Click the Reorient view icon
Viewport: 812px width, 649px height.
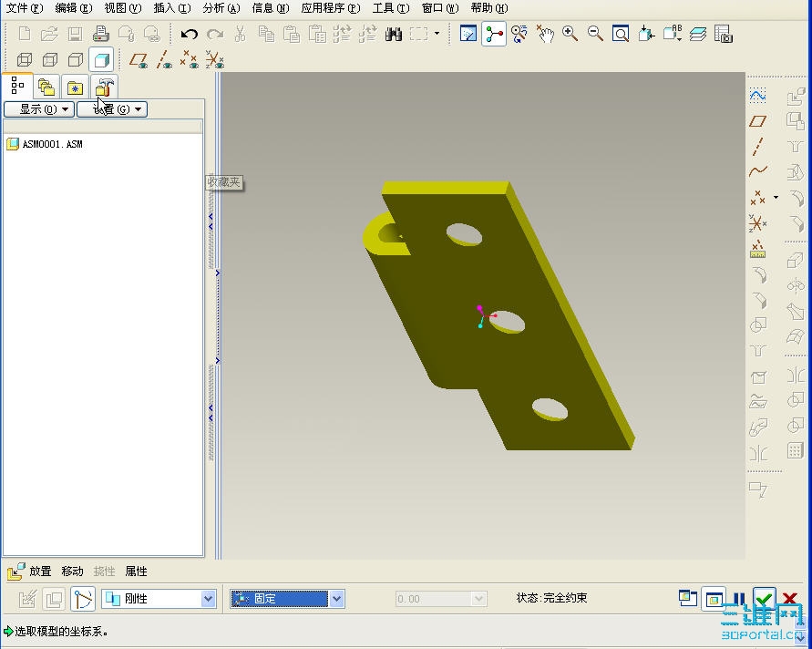point(646,35)
